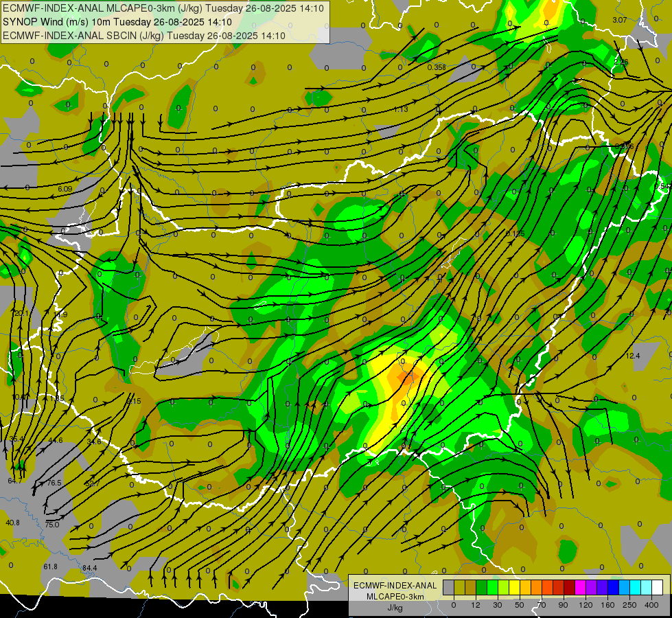Click the pure blue legend swatch

[613, 587]
